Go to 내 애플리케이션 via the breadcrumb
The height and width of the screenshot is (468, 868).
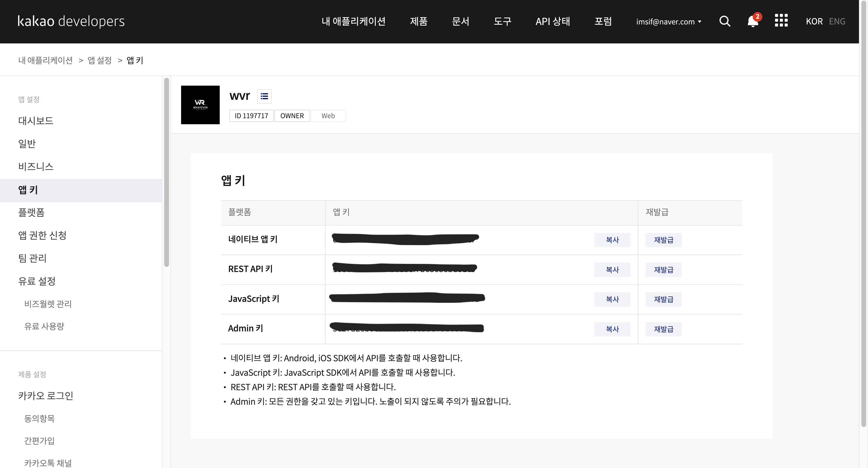[x=46, y=60]
